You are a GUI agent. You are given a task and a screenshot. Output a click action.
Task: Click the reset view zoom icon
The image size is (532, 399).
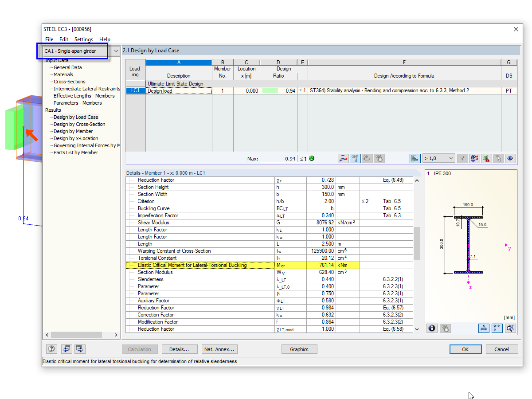(x=510, y=328)
